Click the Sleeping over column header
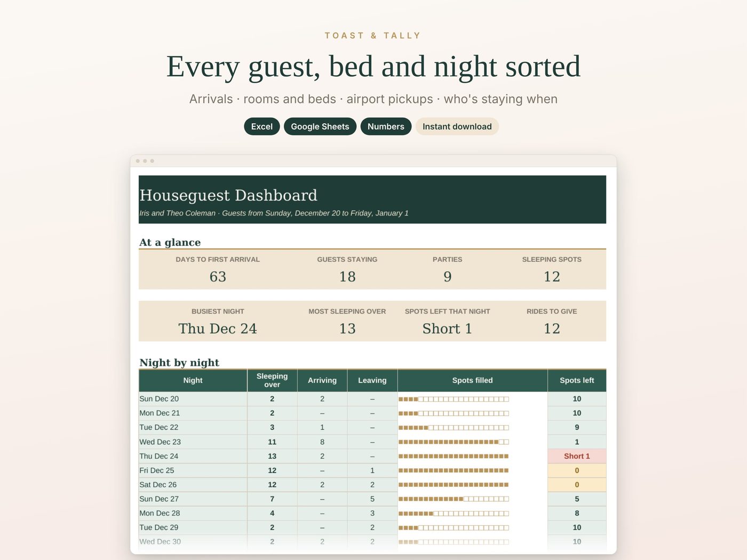Viewport: 747px width, 560px height. 272,380
